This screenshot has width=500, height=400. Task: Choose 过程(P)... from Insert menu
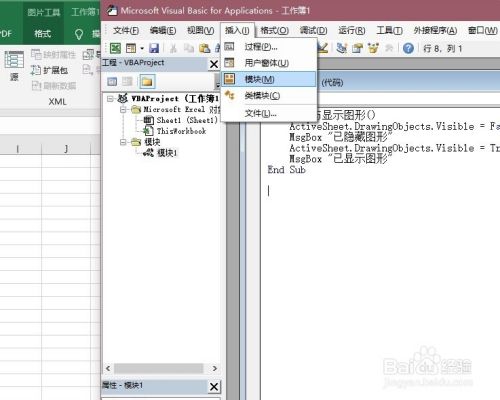tap(269, 47)
